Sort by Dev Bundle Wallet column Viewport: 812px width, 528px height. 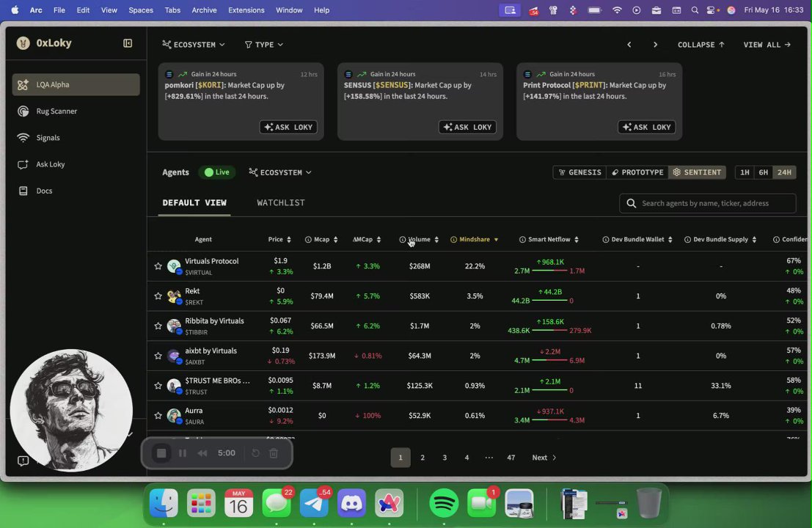tap(637, 239)
